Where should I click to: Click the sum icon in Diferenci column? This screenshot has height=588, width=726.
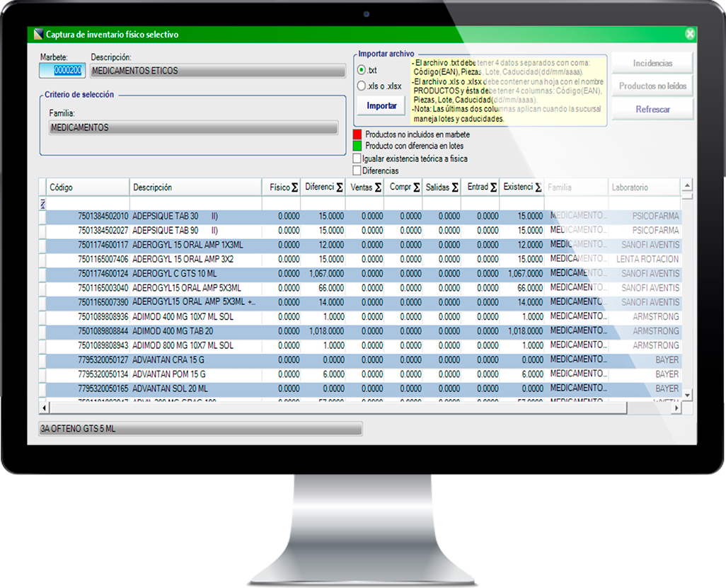[x=340, y=188]
